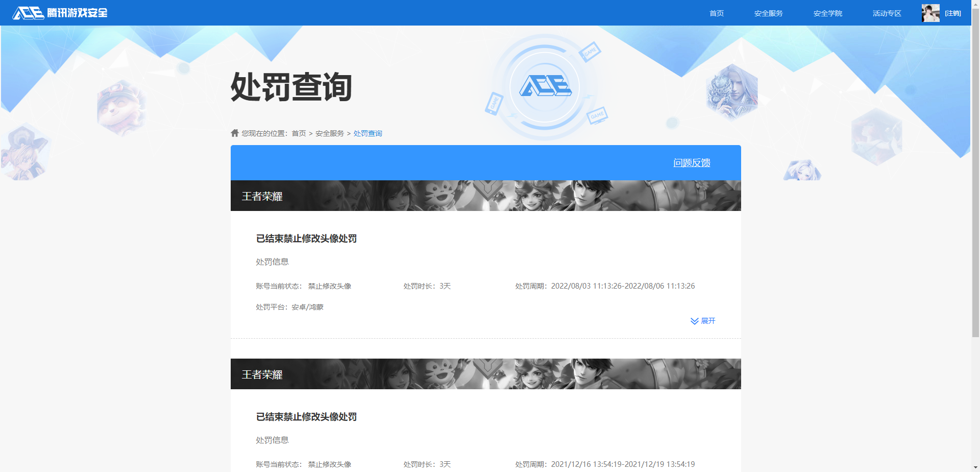Click the white-haired character hexagon on the right
Image resolution: width=980 pixels, height=472 pixels.
coord(731,93)
